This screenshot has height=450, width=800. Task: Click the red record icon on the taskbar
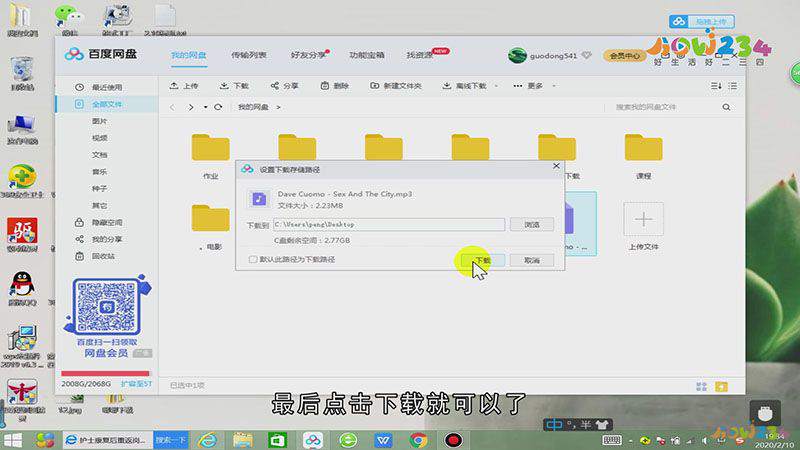pyautogui.click(x=453, y=440)
